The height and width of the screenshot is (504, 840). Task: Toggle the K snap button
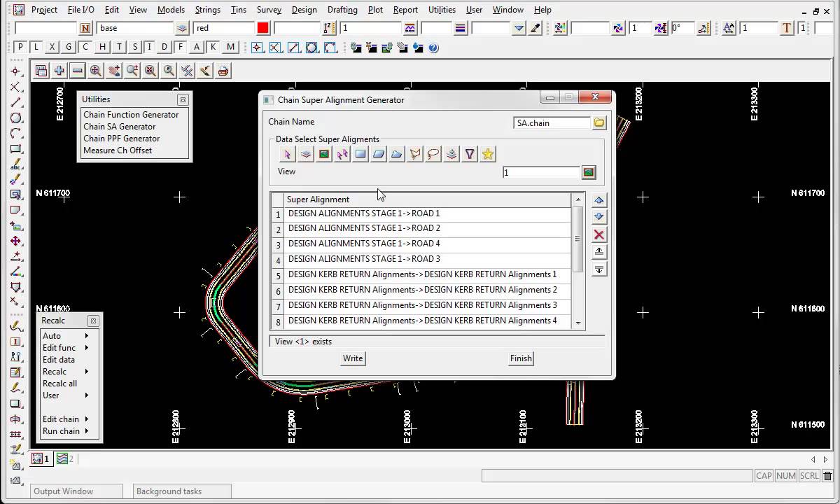[213, 47]
